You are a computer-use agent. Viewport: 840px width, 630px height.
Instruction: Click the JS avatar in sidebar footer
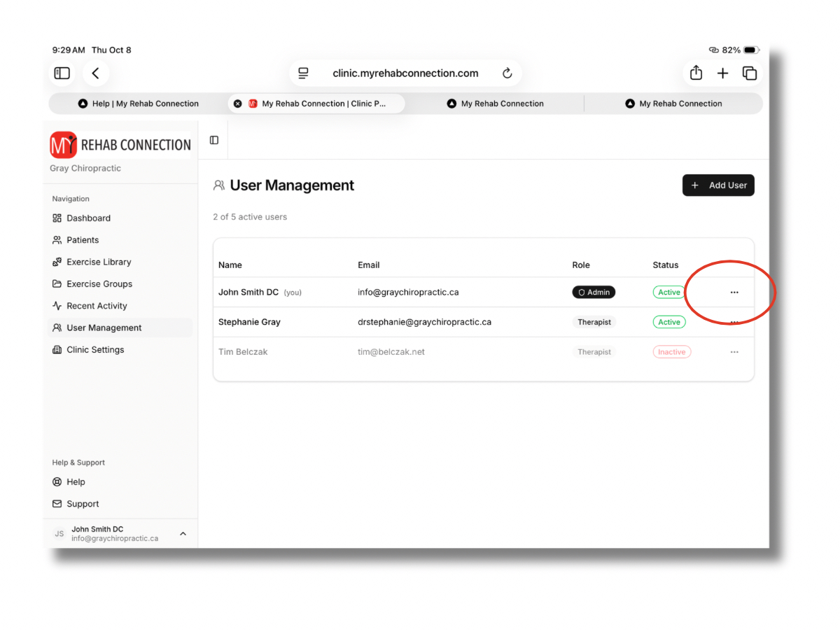point(59,533)
